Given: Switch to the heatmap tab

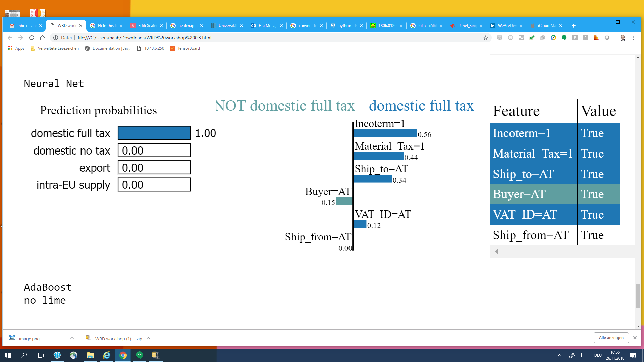Looking at the screenshot, I should point(186,26).
